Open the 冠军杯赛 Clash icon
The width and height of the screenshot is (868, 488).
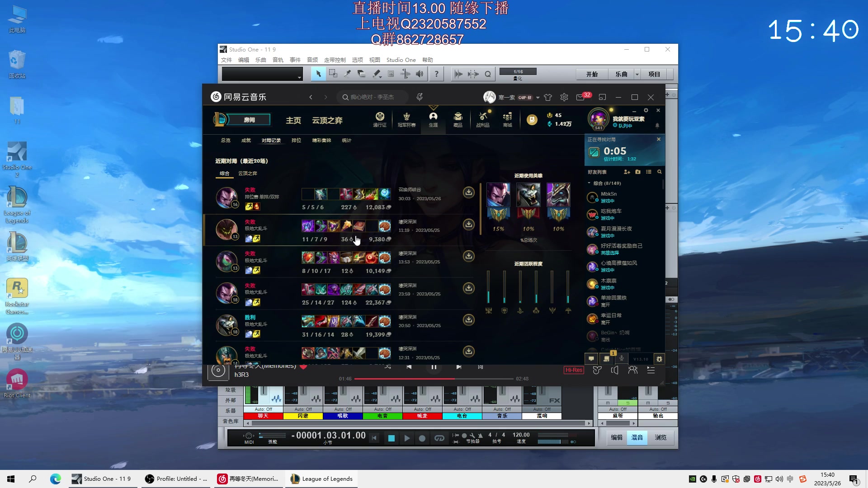pyautogui.click(x=406, y=120)
